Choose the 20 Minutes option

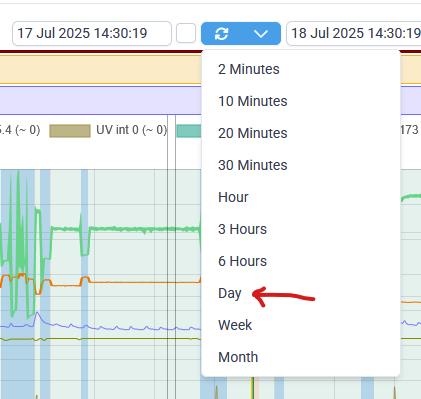tap(301, 133)
